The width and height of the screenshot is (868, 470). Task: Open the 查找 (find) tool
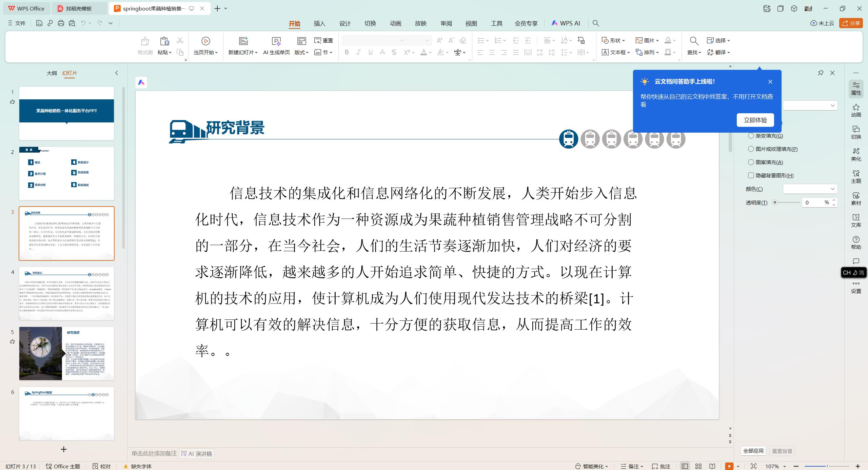pos(693,52)
